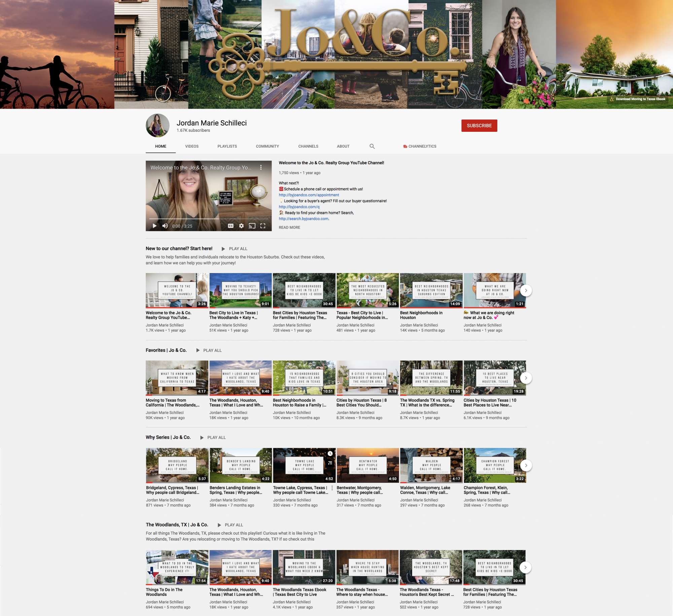Open '8 Cities You Should Consider' thumbnail
This screenshot has height=616, width=673.
click(x=368, y=378)
